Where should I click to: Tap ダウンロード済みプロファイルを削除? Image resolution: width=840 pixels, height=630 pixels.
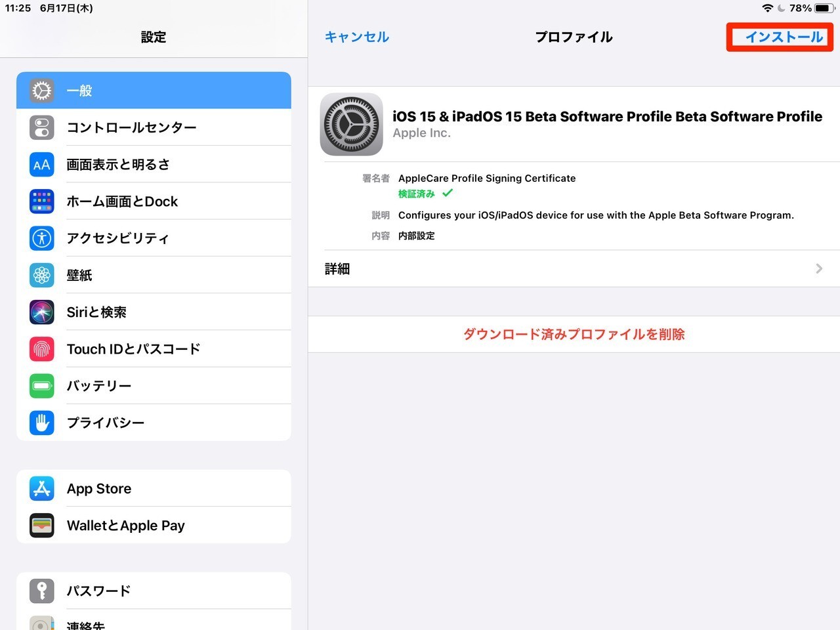574,334
